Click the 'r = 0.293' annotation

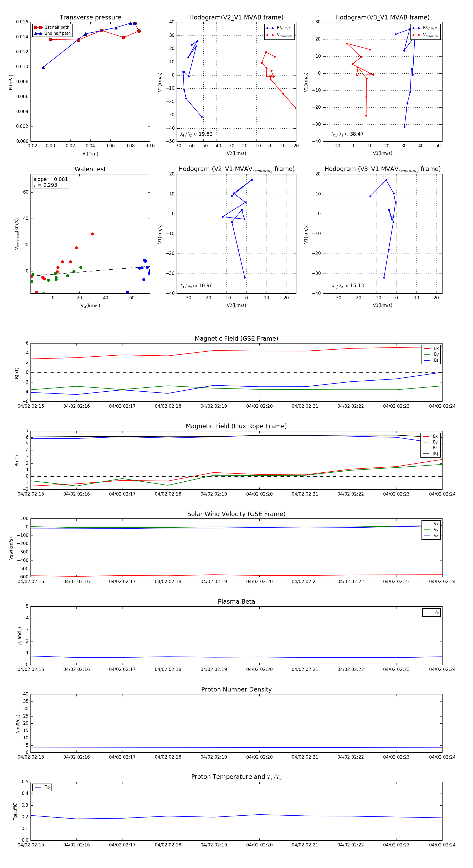(45, 185)
